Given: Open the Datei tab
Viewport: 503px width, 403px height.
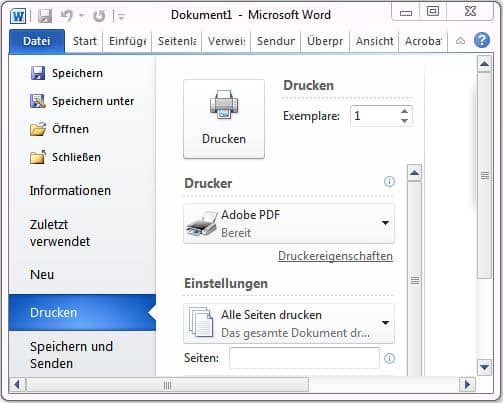Looking at the screenshot, I should pos(37,41).
